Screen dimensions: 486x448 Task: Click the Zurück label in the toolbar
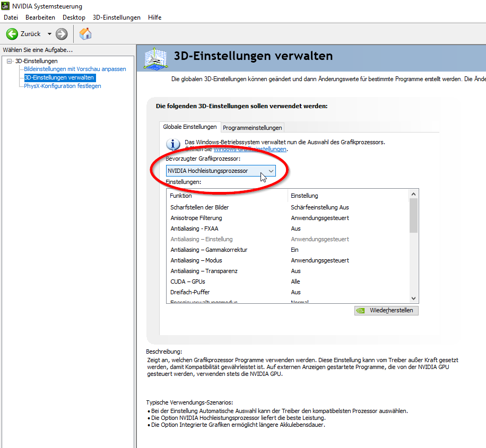pyautogui.click(x=30, y=34)
